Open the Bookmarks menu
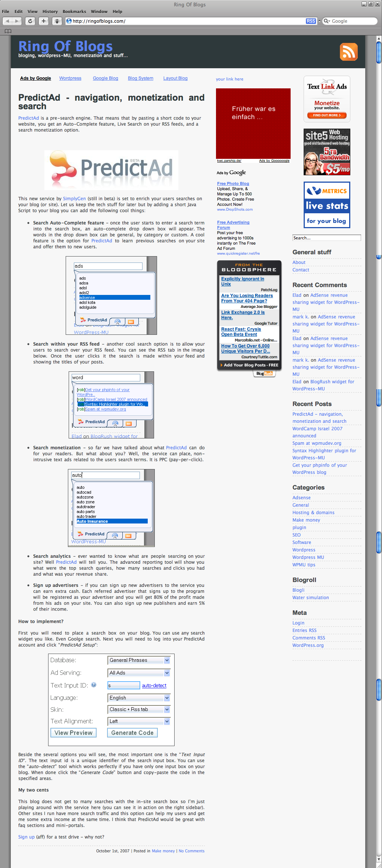This screenshot has width=382, height=868. point(74,12)
